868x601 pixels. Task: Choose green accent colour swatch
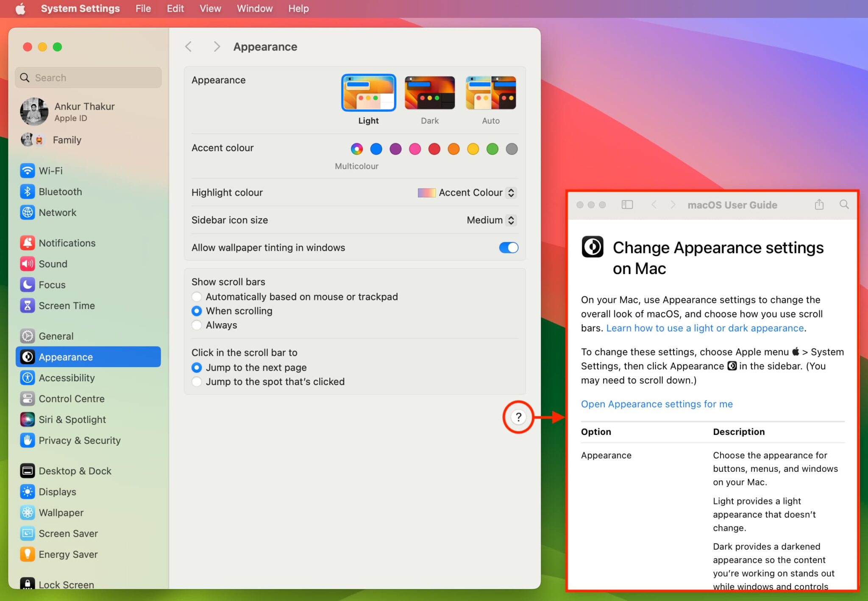[492, 149]
